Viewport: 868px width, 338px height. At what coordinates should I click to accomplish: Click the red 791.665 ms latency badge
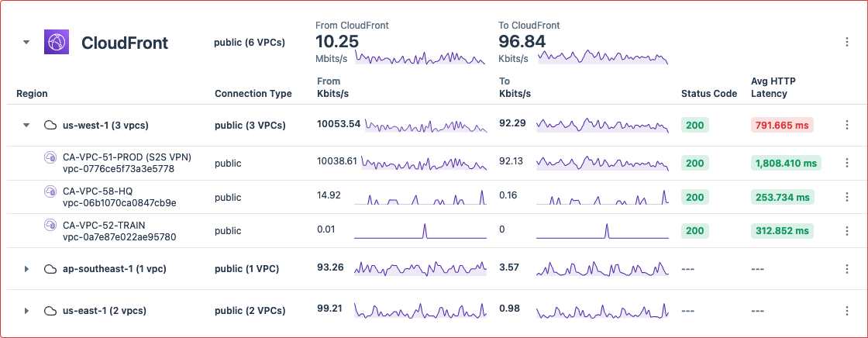point(782,125)
